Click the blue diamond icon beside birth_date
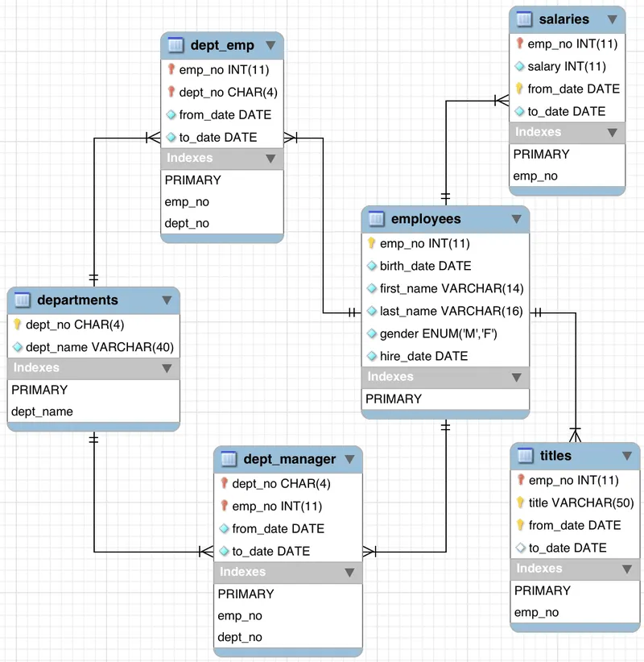Image resolution: width=644 pixels, height=662 pixels. point(371,266)
